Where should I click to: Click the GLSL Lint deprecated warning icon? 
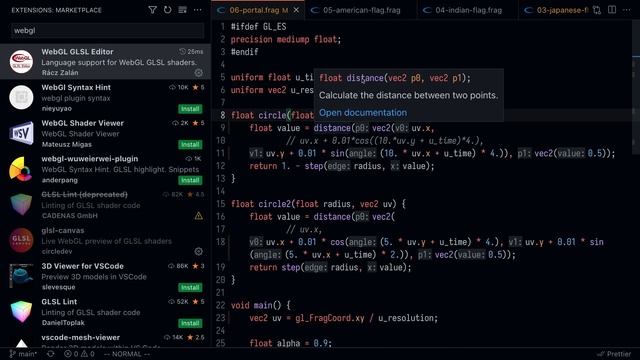pos(198,216)
